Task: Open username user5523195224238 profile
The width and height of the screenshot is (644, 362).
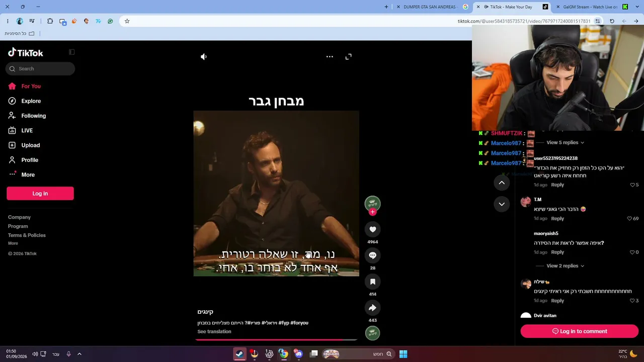Action: pyautogui.click(x=555, y=158)
